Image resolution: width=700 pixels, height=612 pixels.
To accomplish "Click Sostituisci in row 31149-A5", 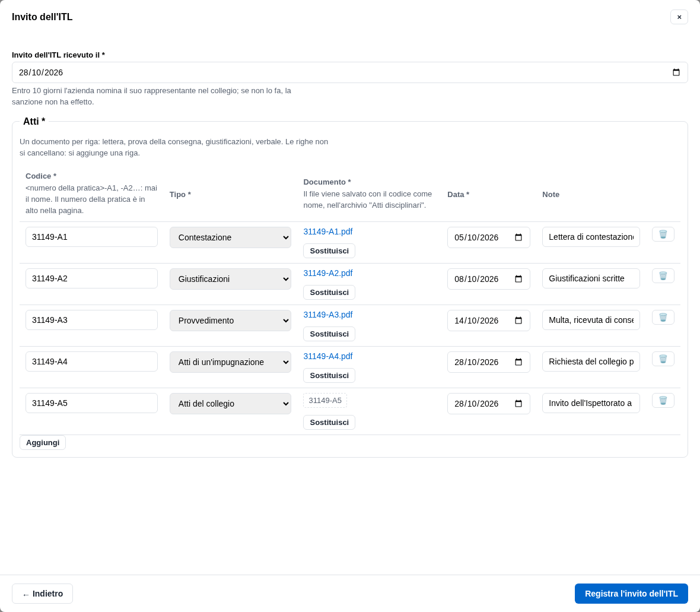I will (329, 423).
